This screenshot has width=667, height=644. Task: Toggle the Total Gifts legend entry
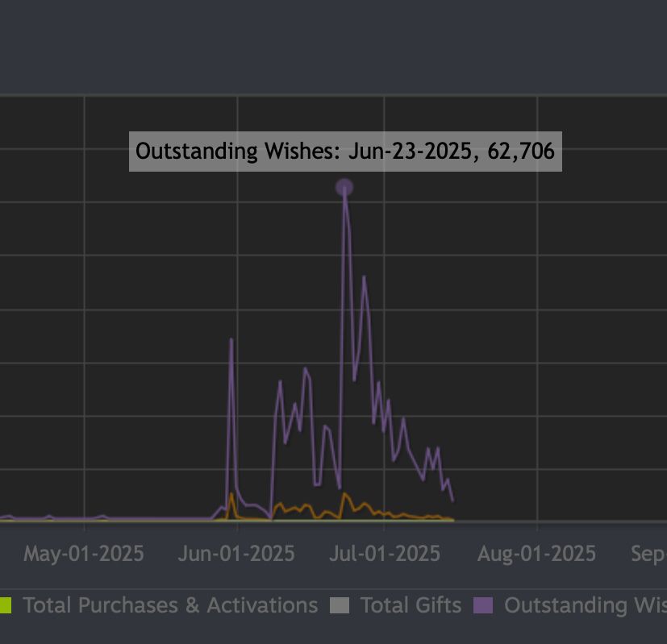tap(396, 605)
